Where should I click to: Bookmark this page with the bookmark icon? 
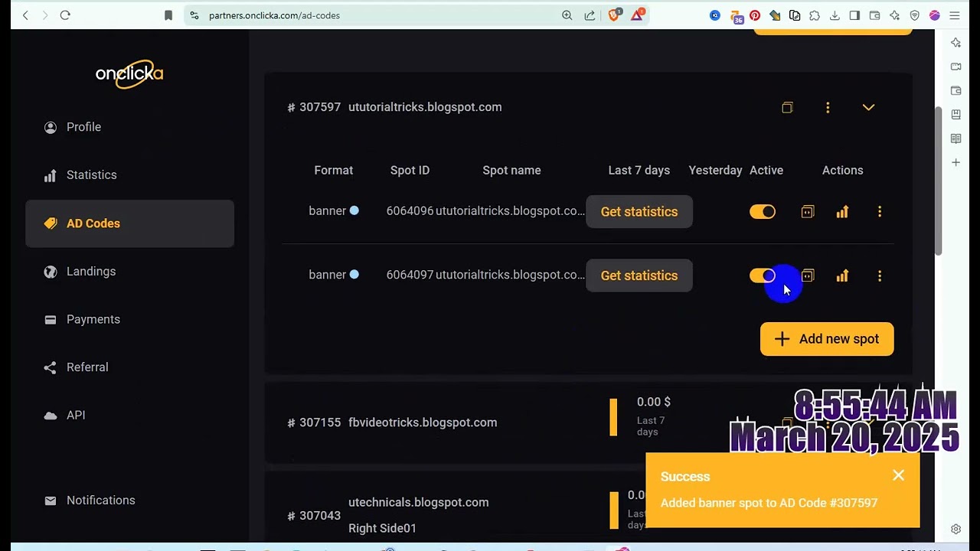click(x=168, y=15)
